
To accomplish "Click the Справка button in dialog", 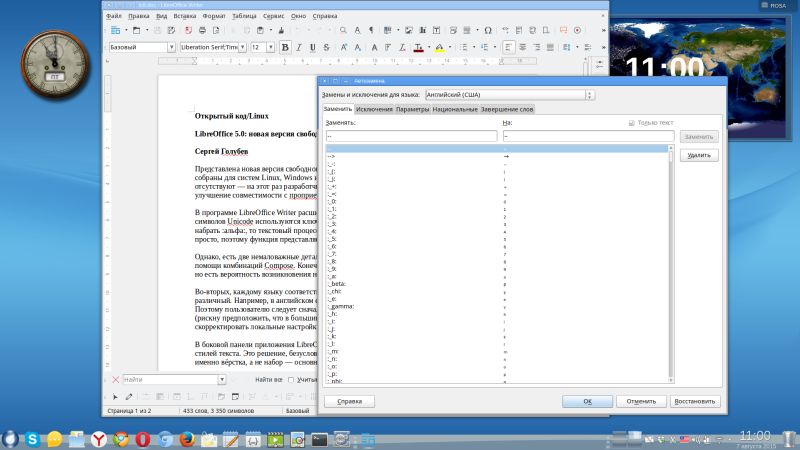I will coord(349,402).
